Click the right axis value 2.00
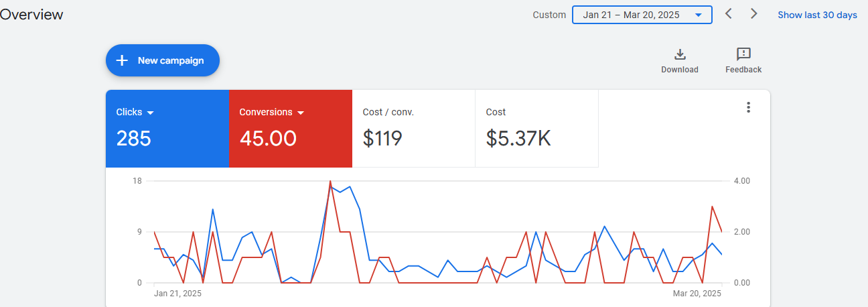Screen dimensions: 868x307 [741, 232]
